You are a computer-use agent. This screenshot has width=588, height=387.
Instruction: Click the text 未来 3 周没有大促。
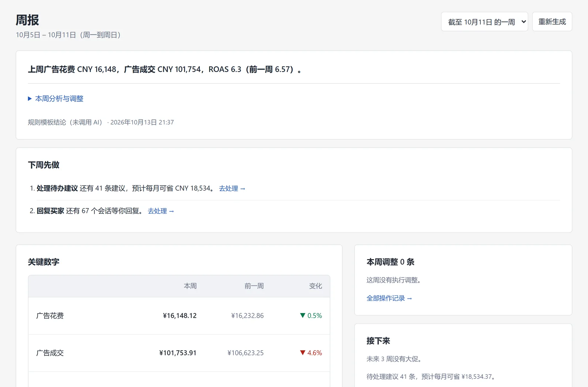394,359
